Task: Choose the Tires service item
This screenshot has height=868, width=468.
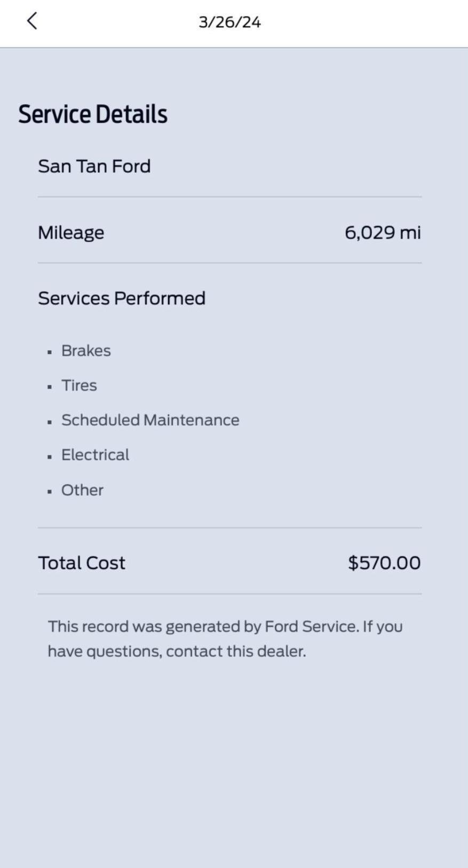Action: (x=79, y=385)
